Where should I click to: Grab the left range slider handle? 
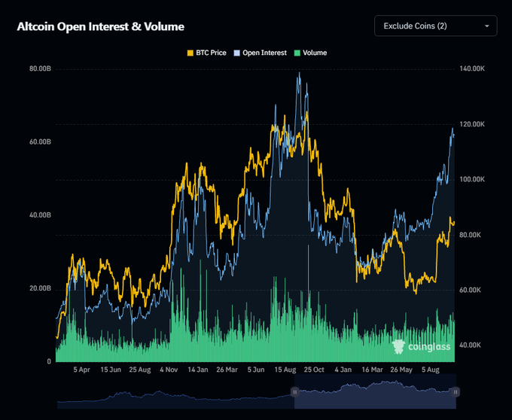pos(294,391)
